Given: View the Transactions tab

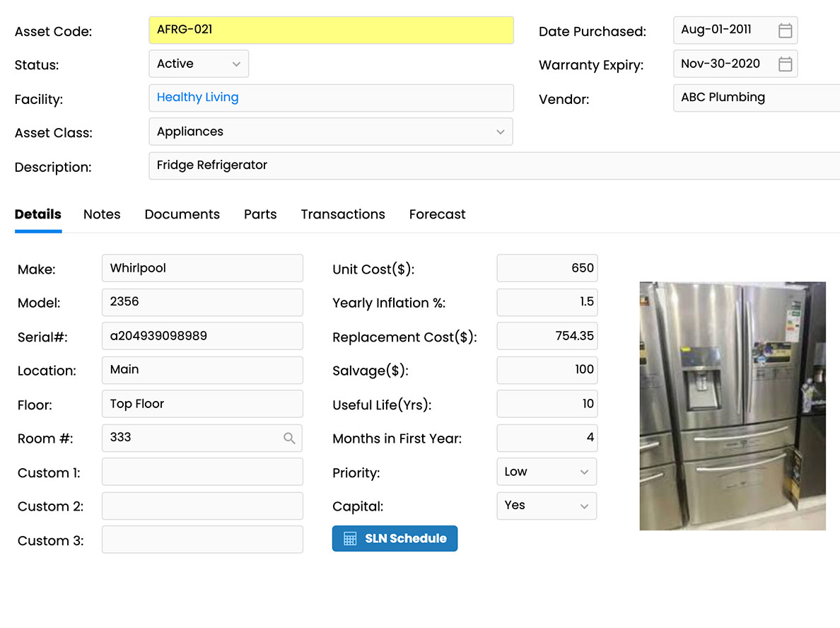Looking at the screenshot, I should click(x=342, y=214).
